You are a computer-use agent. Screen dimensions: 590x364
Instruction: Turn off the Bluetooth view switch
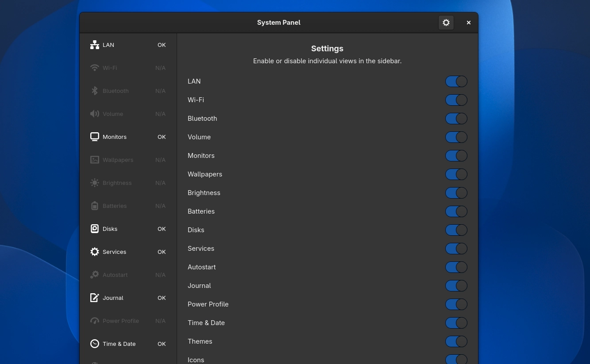[456, 119]
